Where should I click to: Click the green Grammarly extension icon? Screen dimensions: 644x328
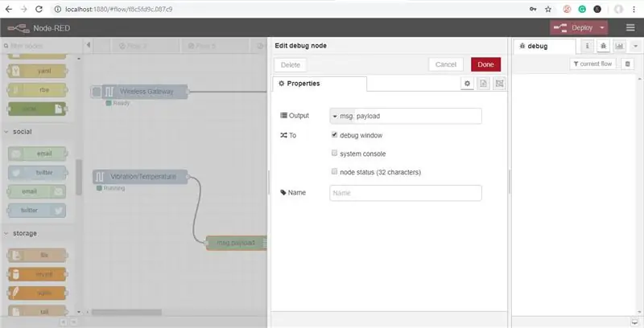click(582, 9)
